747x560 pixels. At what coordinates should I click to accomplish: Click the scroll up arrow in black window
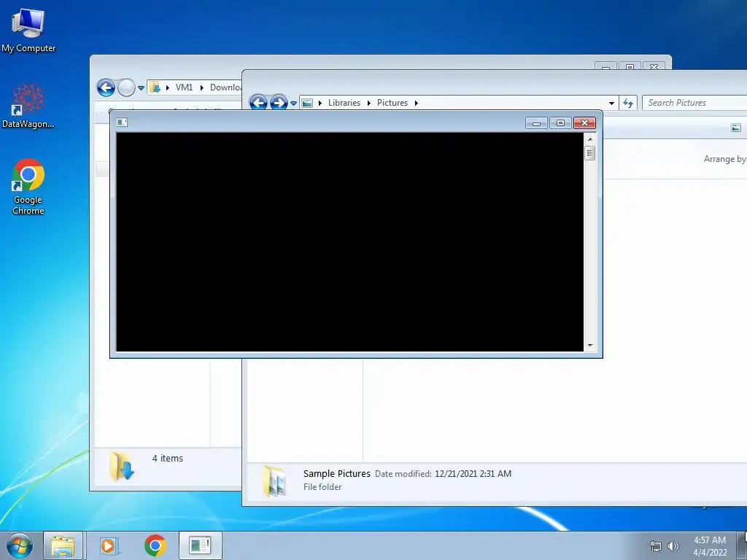(x=589, y=139)
